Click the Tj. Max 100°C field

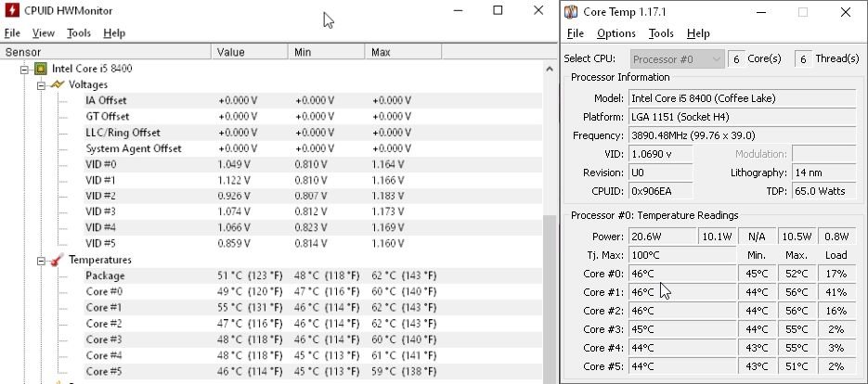coord(682,255)
